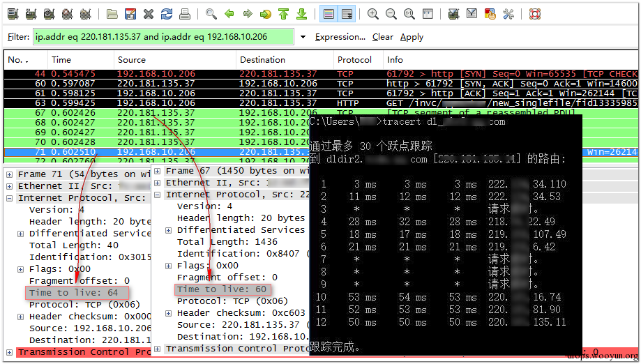Clear the display filter
Image resolution: width=641 pixels, height=364 pixels.
tap(383, 37)
